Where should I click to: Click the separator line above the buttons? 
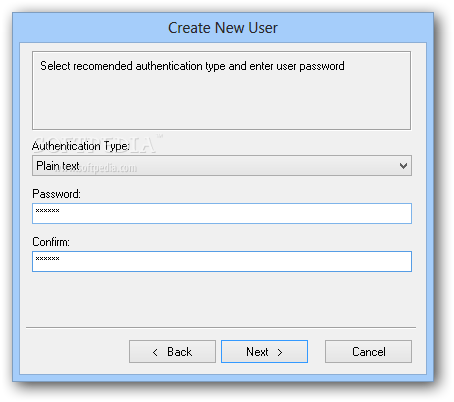coord(221,328)
